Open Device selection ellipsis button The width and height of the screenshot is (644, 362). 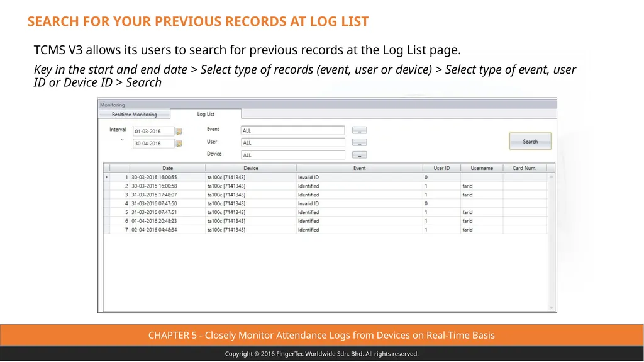point(359,155)
